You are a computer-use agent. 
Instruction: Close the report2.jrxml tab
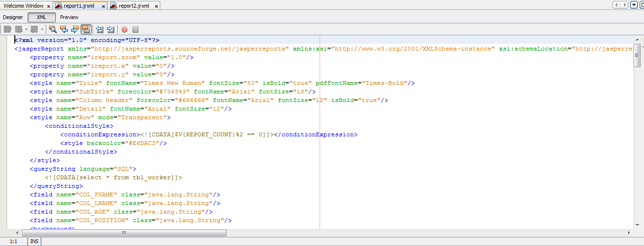point(156,6)
